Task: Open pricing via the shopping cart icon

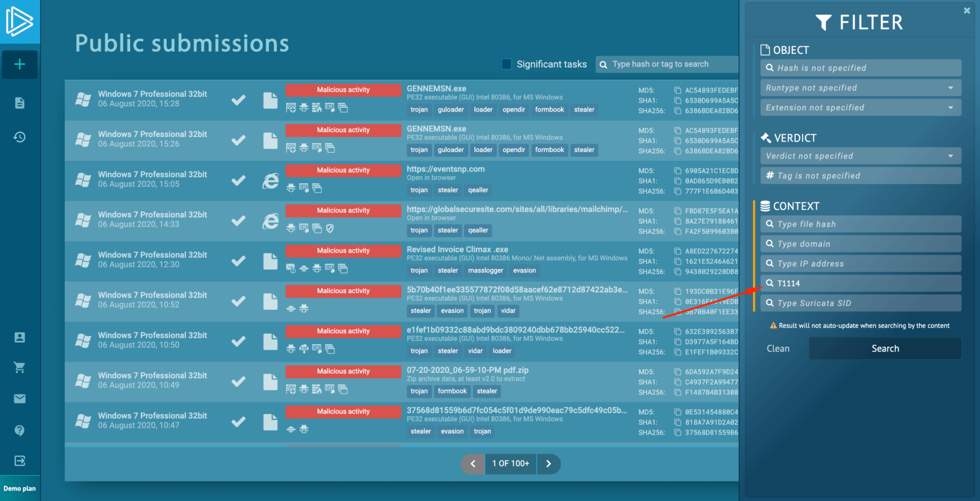Action: pyautogui.click(x=20, y=367)
